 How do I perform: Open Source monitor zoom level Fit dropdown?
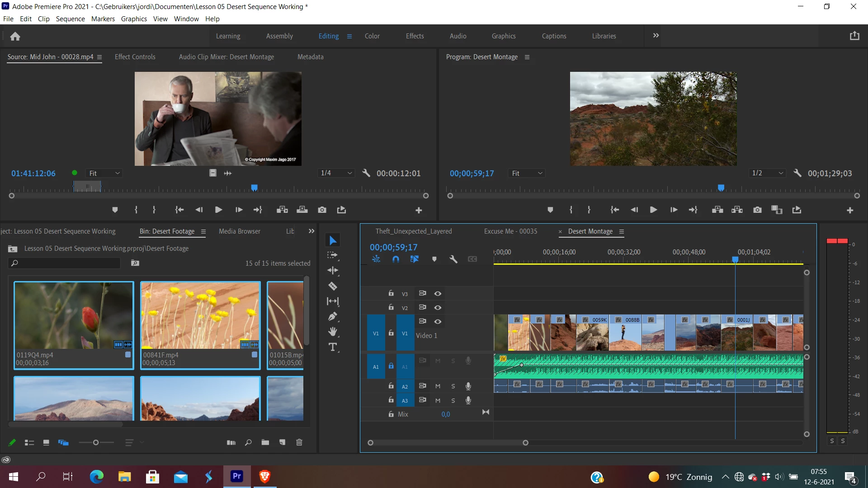tap(104, 174)
